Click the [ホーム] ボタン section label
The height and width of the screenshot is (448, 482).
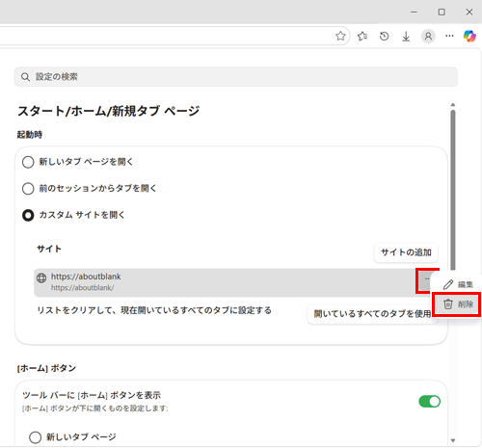(x=46, y=368)
